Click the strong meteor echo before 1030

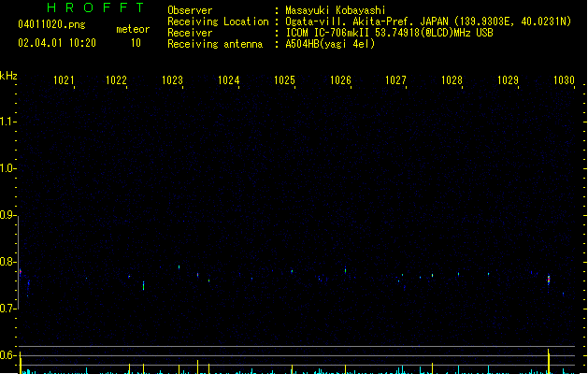549,280
